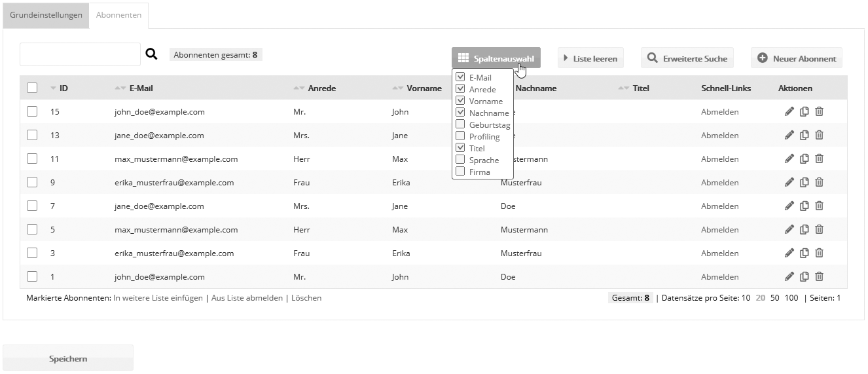
Task: Click trash icon for subscriber ID 1
Action: pos(819,276)
